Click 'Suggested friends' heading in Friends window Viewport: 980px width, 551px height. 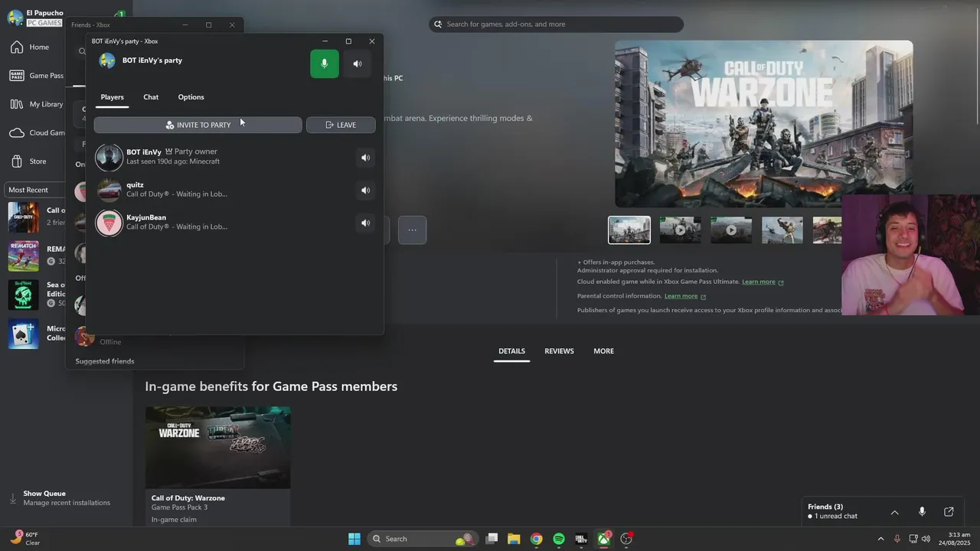(x=105, y=361)
